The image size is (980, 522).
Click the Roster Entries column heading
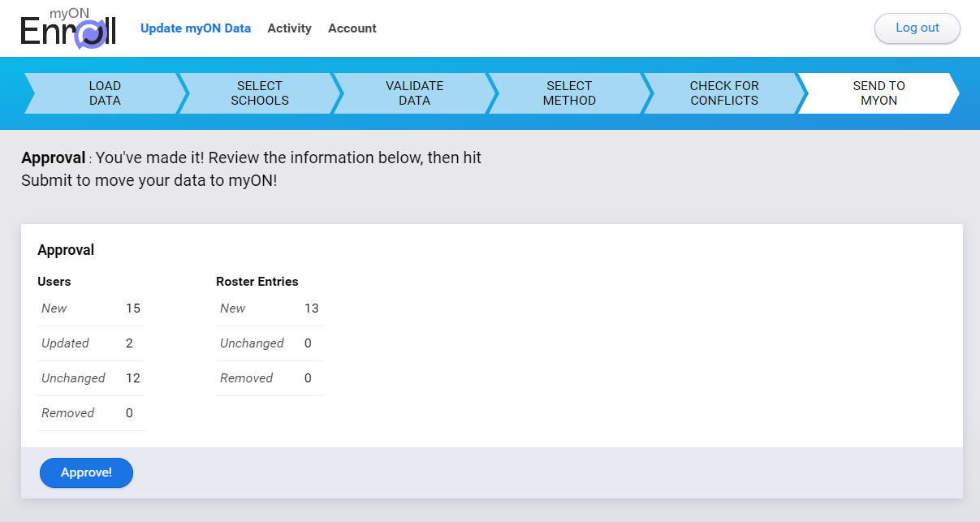[257, 282]
